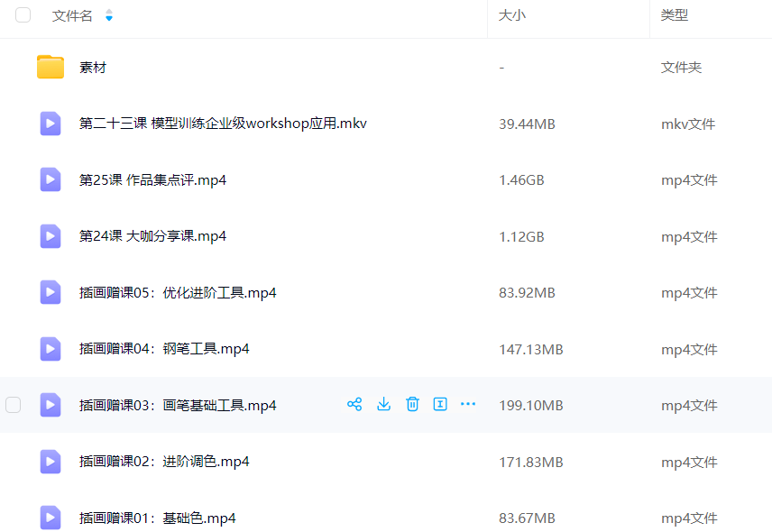Click video icon of 插画赠课05
Image resolution: width=772 pixels, height=532 pixels.
click(x=51, y=292)
